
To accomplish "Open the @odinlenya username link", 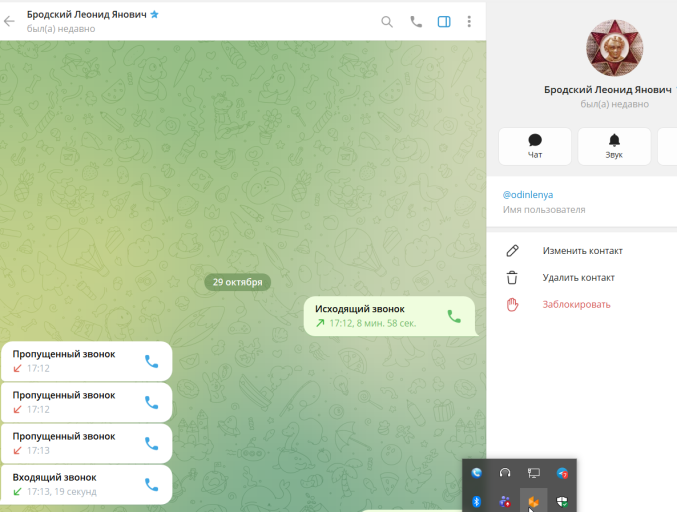I will pos(528,195).
